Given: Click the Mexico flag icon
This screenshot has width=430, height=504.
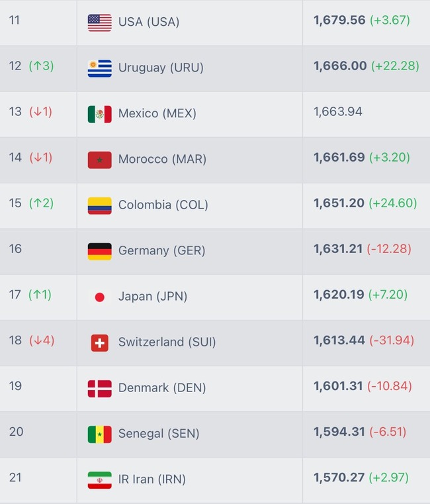Looking at the screenshot, I should click(x=99, y=114).
